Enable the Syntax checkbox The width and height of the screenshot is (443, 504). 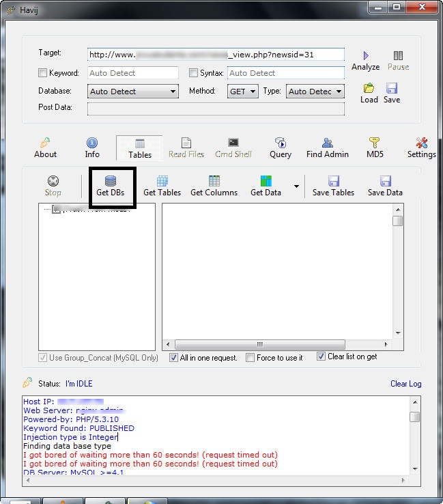click(x=193, y=73)
